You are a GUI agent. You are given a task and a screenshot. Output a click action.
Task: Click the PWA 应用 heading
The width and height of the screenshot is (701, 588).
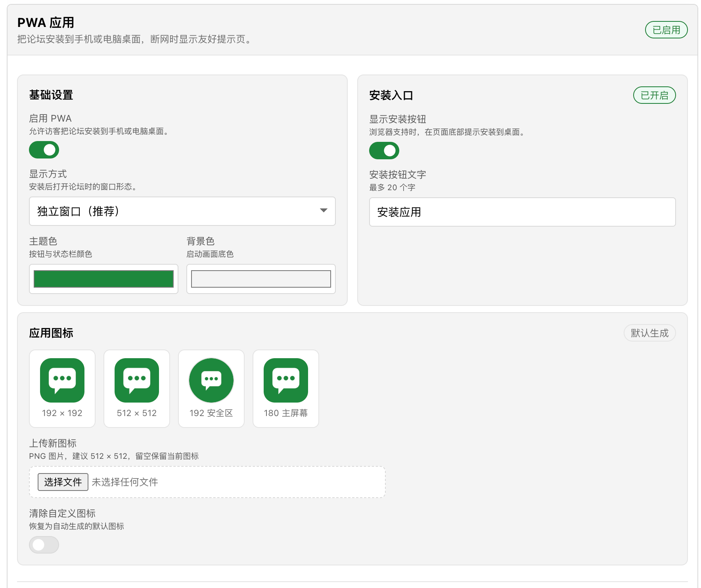[x=46, y=23]
